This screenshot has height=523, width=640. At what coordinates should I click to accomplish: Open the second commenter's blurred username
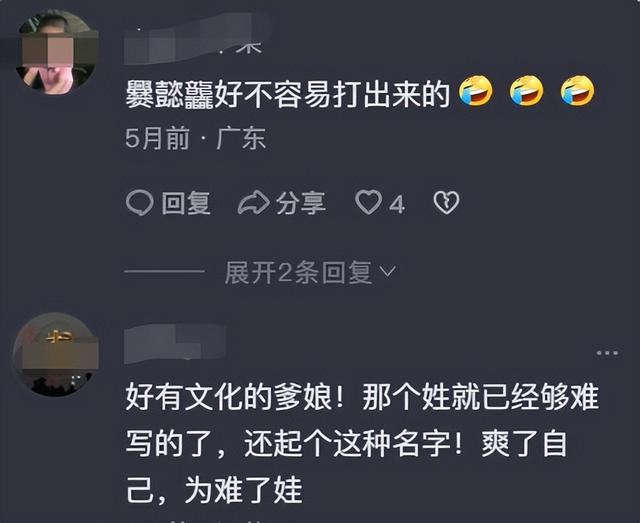coord(175,344)
